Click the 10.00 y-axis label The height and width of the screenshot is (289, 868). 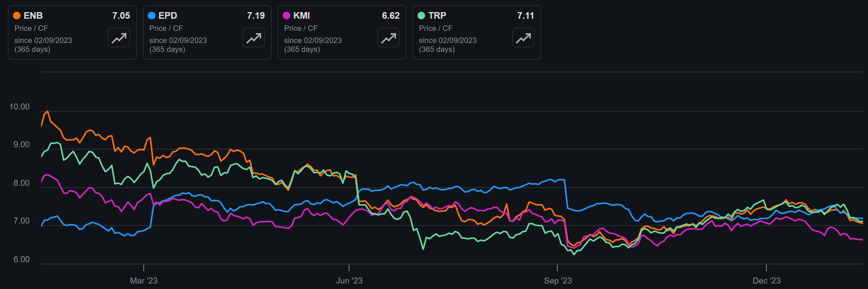coord(20,107)
